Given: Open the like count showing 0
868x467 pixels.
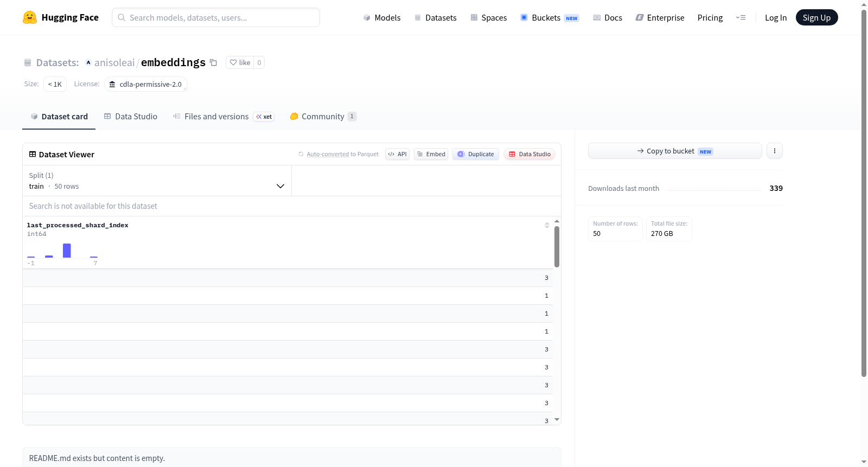Looking at the screenshot, I should tap(259, 63).
